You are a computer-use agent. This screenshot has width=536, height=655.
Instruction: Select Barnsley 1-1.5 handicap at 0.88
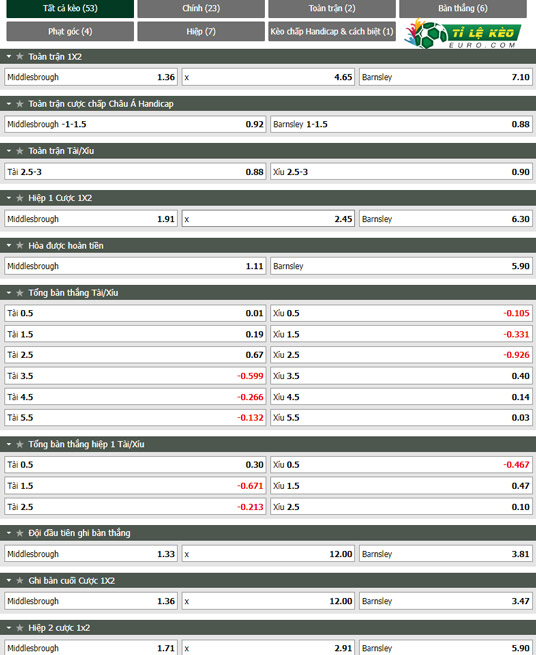(x=401, y=124)
